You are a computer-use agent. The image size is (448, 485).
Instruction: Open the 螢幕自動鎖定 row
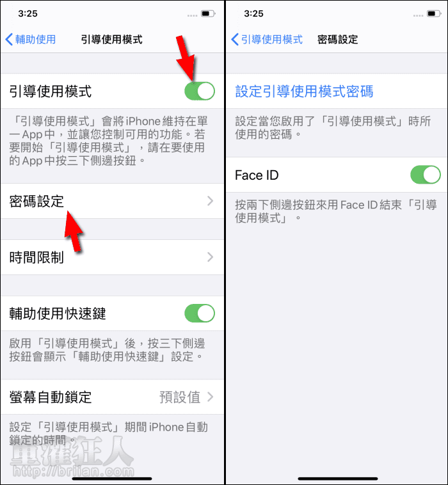112,397
